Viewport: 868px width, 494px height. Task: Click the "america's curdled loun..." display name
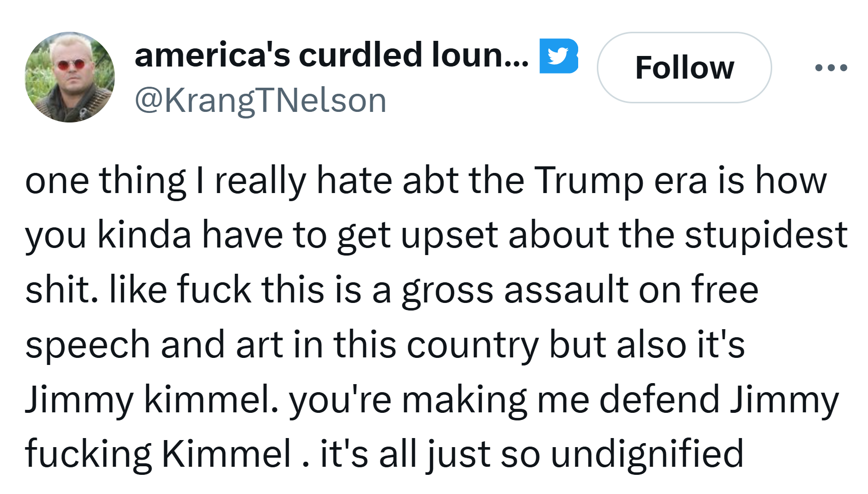click(x=332, y=55)
